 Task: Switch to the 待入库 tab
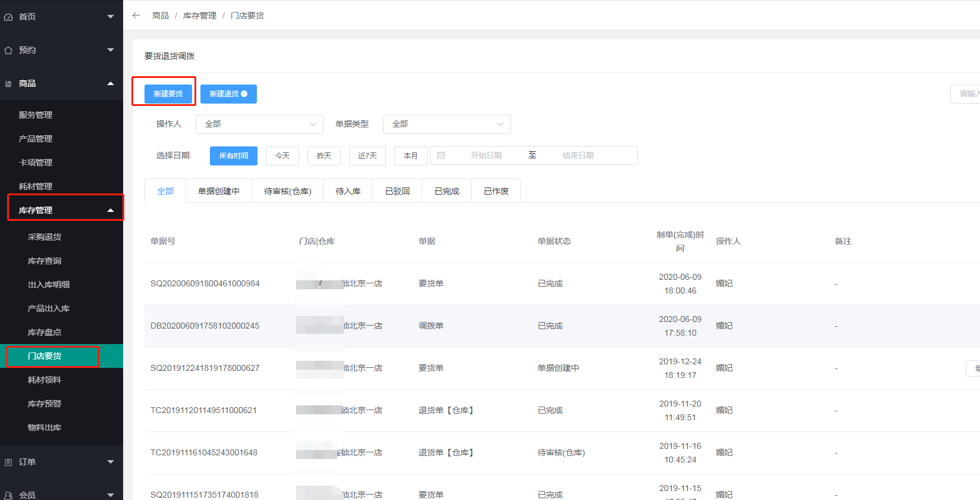click(348, 191)
